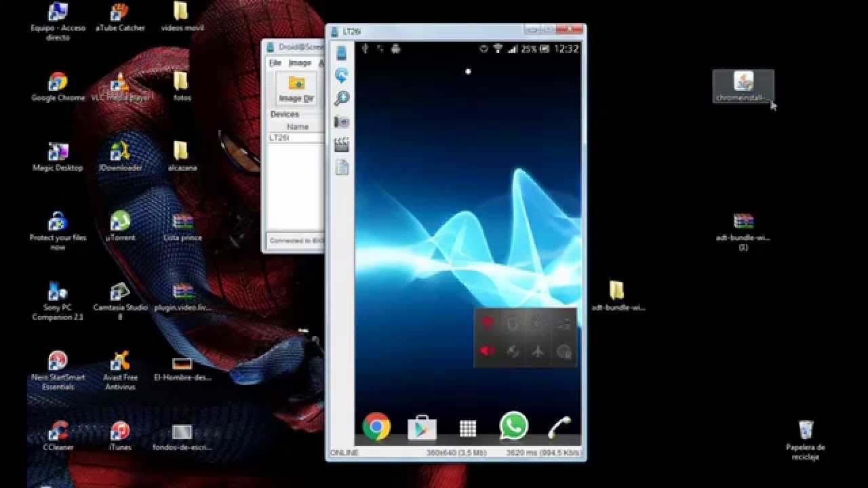Select the adt-bundle (1) archive icon

tap(743, 232)
